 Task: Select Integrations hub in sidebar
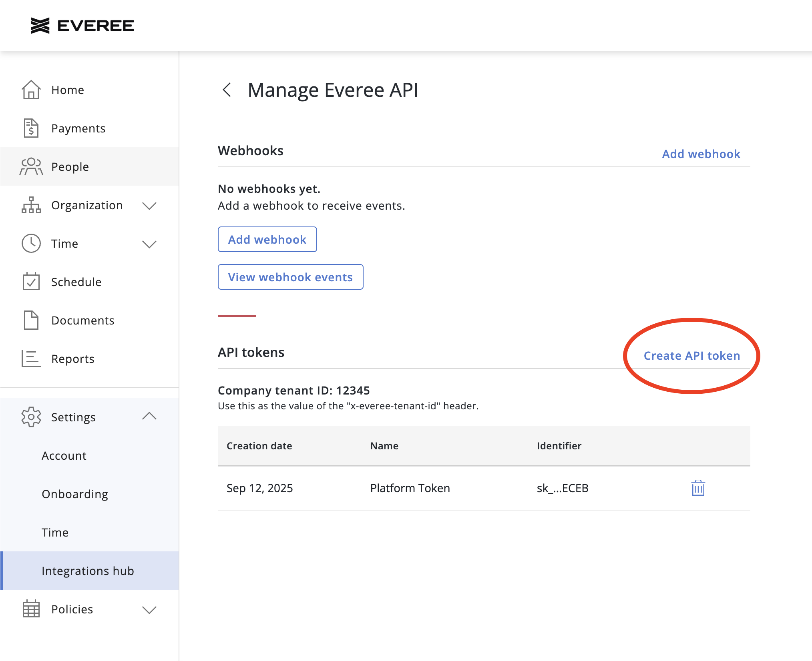(88, 571)
